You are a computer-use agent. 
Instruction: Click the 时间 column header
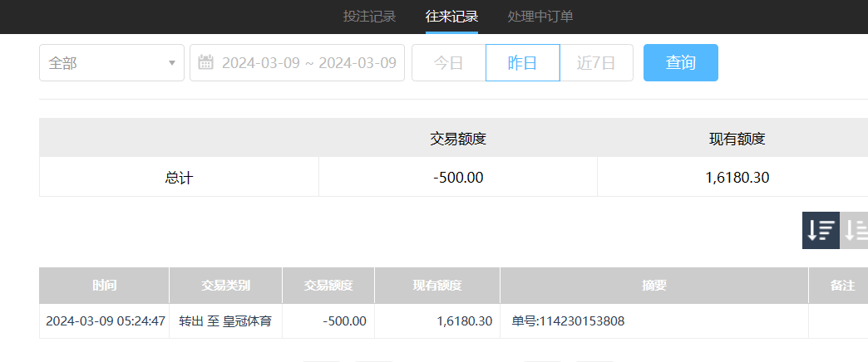click(x=104, y=286)
